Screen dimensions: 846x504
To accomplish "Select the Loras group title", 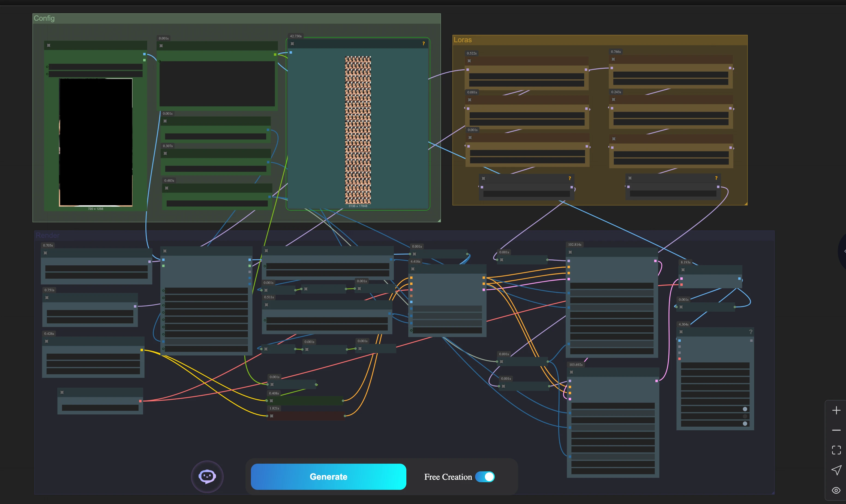I will pos(463,40).
